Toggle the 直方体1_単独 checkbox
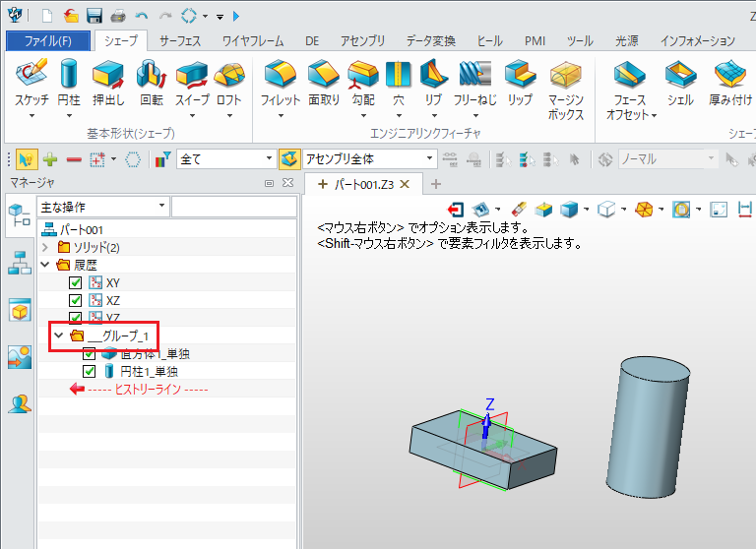756x549 pixels. [x=89, y=354]
